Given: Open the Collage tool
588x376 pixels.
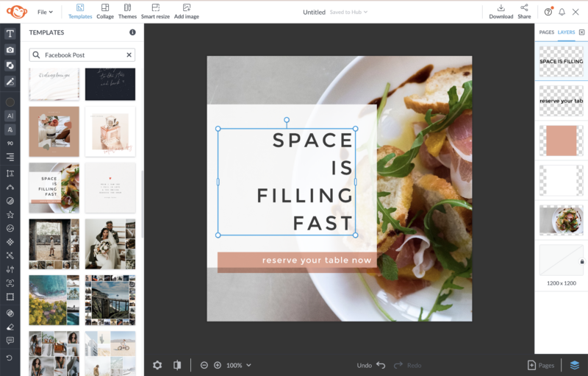Looking at the screenshot, I should 105,12.
